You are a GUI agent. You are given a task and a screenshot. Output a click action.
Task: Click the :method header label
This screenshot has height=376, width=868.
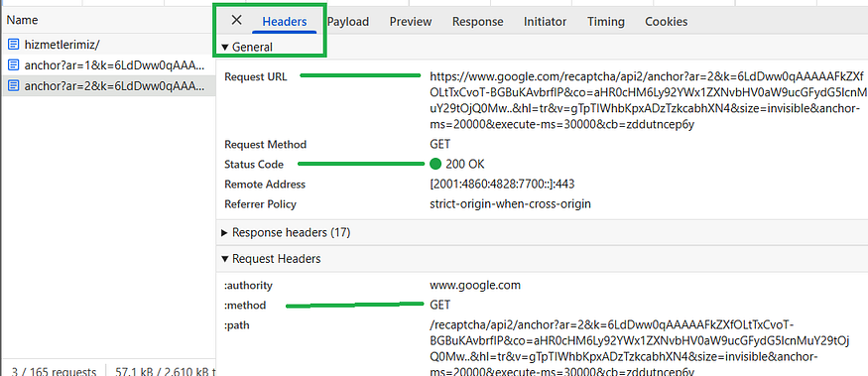pyautogui.click(x=245, y=306)
